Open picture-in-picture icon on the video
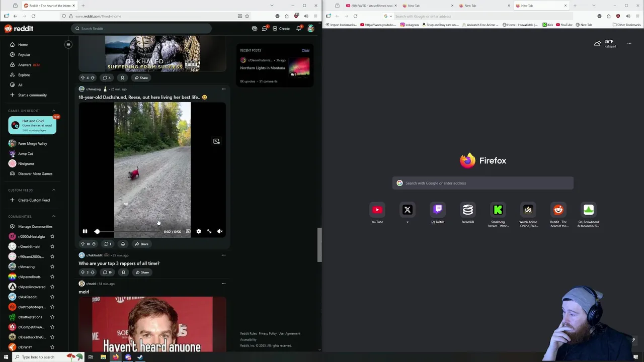644x362 pixels. click(x=216, y=141)
